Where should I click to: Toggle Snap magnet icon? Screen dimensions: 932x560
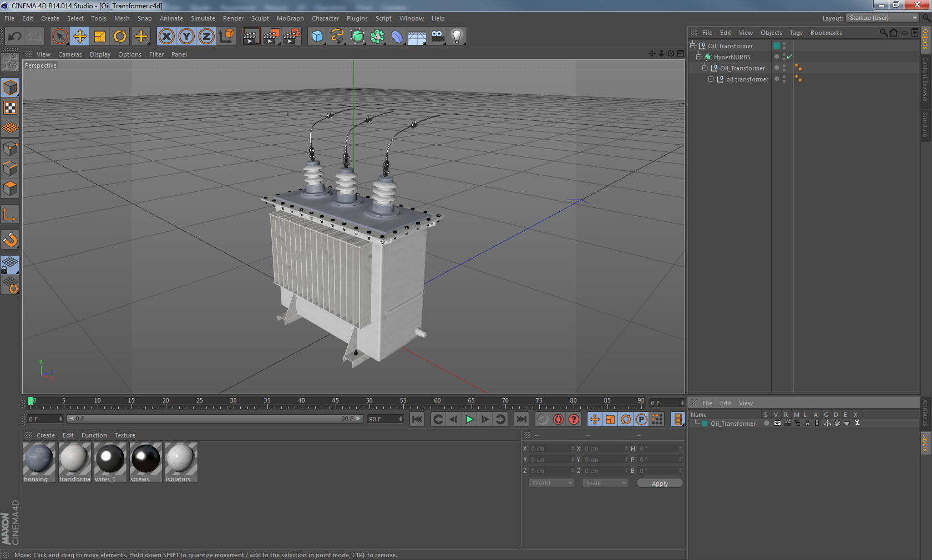pos(10,240)
